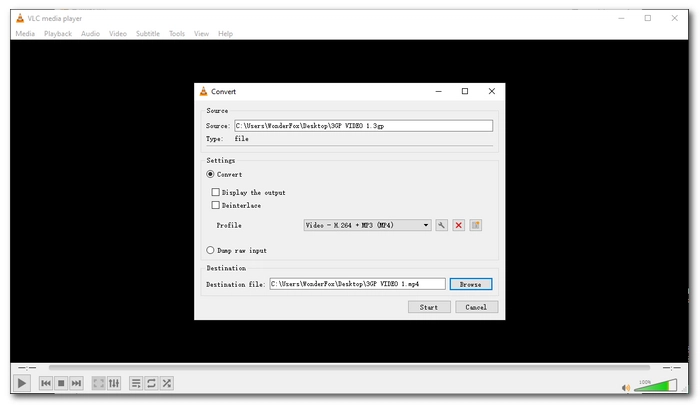Open the Subtitle menu

(x=148, y=33)
